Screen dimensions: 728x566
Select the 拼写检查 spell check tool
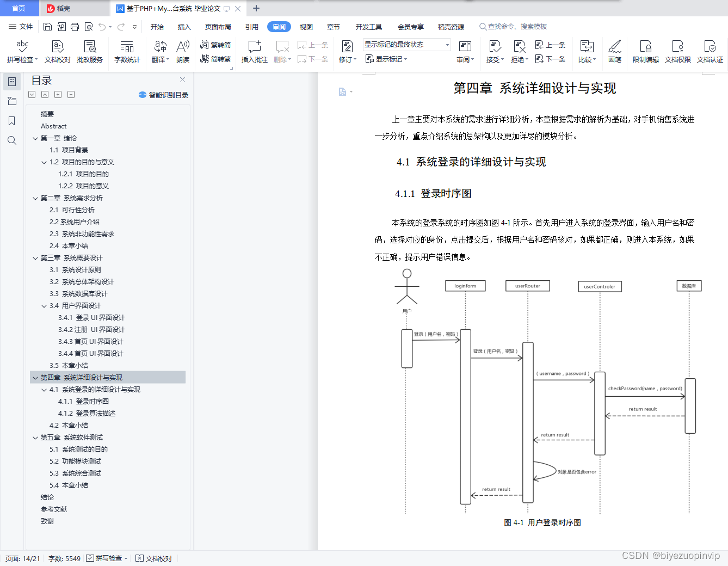pos(21,52)
